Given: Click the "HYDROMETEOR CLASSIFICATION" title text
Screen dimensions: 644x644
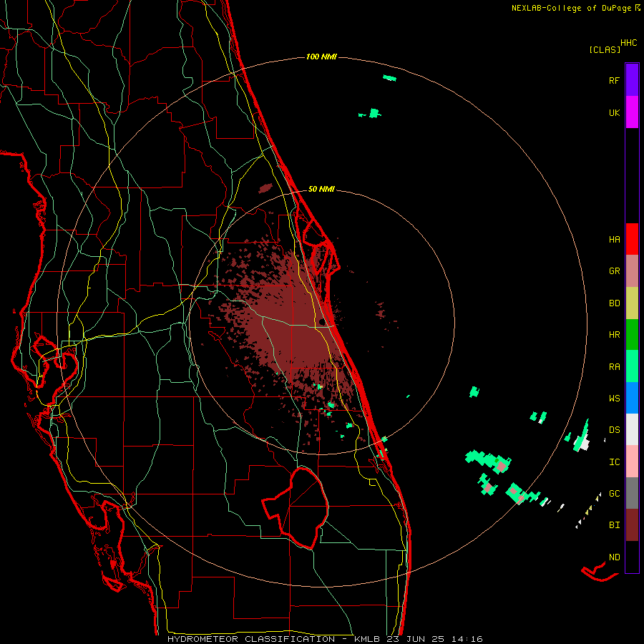Looking at the screenshot, I should click(251, 639).
